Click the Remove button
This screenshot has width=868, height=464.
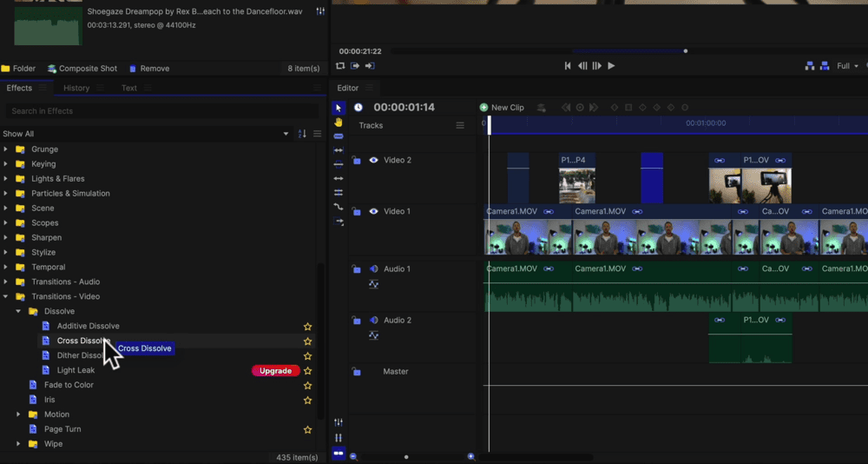(x=149, y=69)
